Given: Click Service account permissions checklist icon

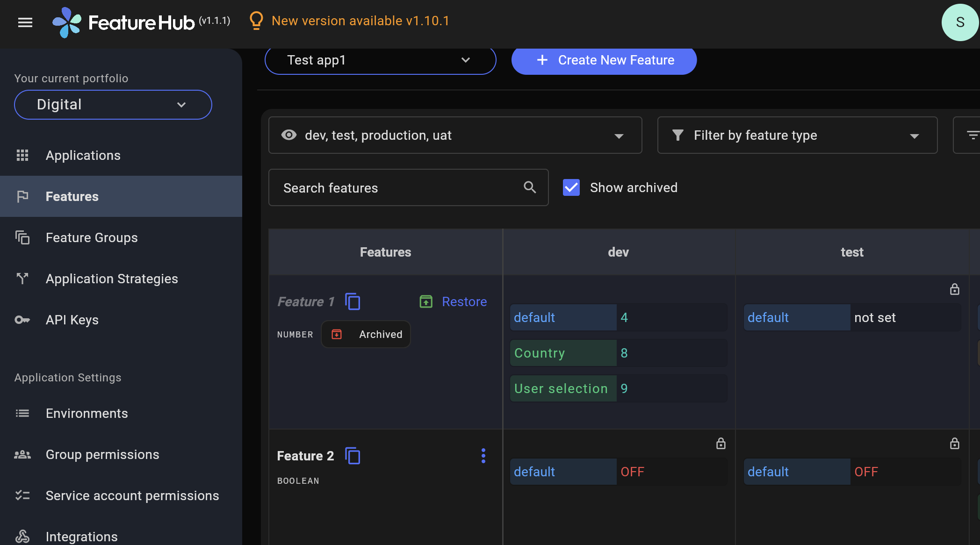Looking at the screenshot, I should click(22, 495).
